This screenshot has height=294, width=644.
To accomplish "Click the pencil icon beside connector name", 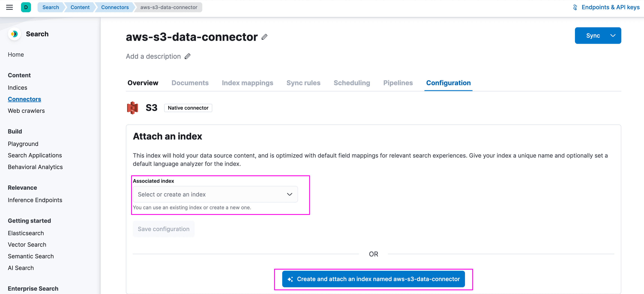I will (x=265, y=37).
